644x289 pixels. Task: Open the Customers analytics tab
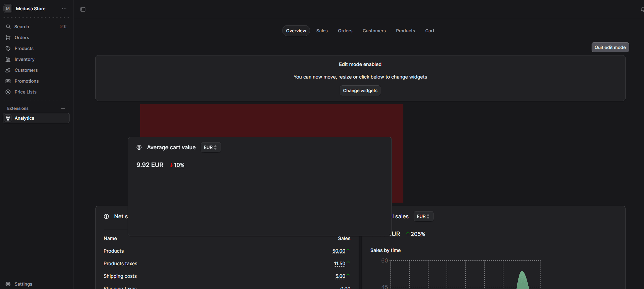point(374,31)
